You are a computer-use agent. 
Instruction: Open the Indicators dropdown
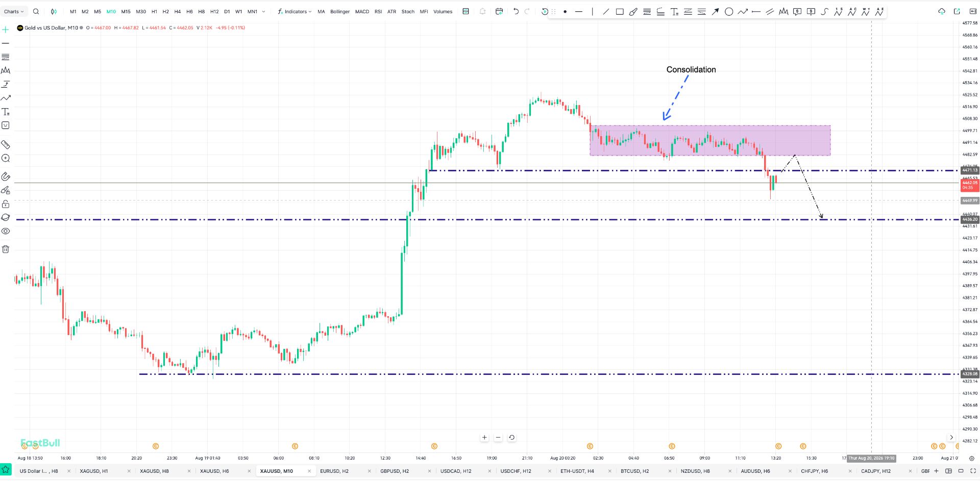pyautogui.click(x=295, y=11)
